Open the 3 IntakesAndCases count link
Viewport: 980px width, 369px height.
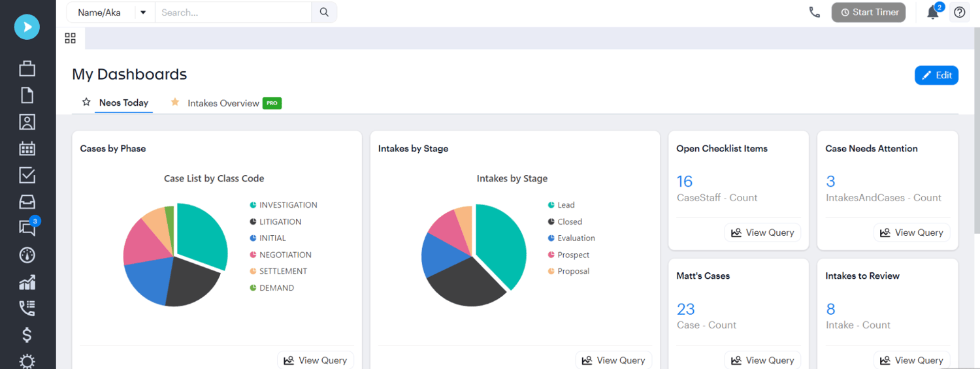pos(830,181)
